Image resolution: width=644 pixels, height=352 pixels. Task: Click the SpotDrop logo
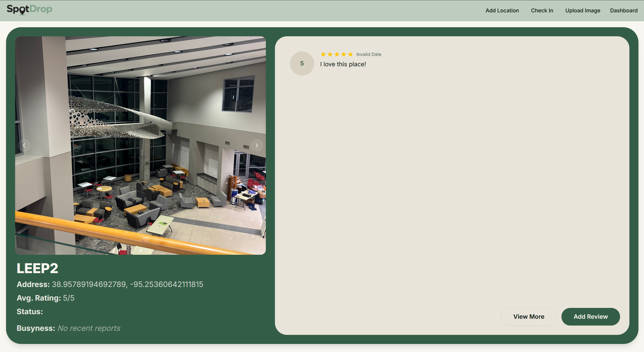29,10
